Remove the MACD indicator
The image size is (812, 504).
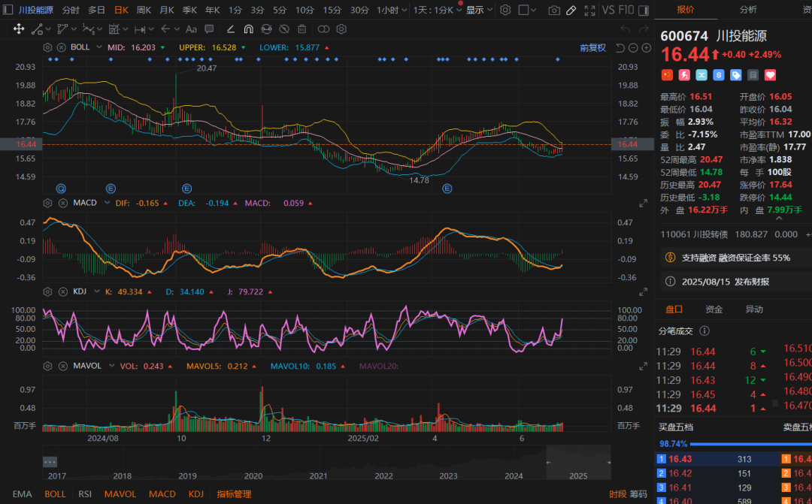pyautogui.click(x=63, y=203)
